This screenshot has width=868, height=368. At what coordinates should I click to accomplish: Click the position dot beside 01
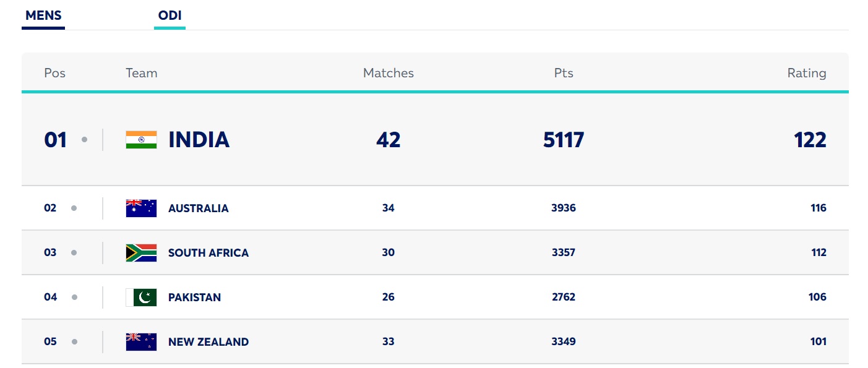84,140
